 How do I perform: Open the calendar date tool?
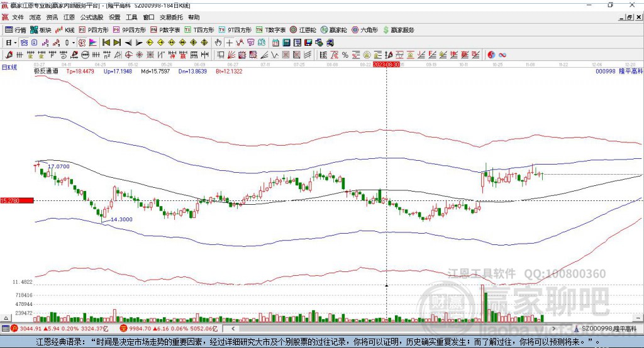click(x=275, y=43)
